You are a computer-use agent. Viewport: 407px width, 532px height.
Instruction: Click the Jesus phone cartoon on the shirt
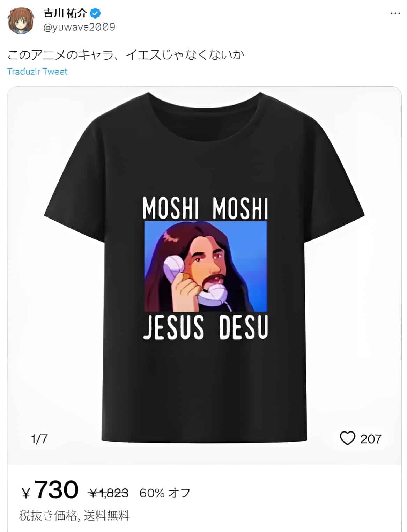(206, 266)
